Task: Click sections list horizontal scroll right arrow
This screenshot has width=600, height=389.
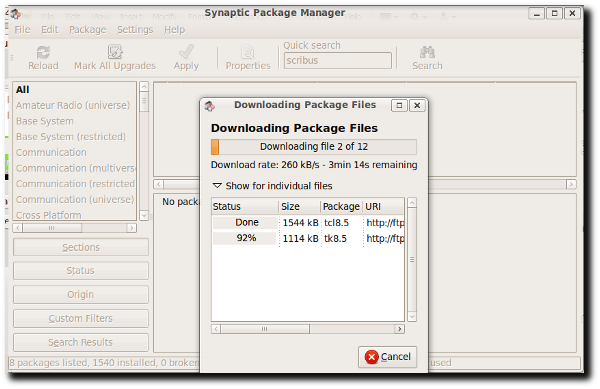Action: (132, 228)
